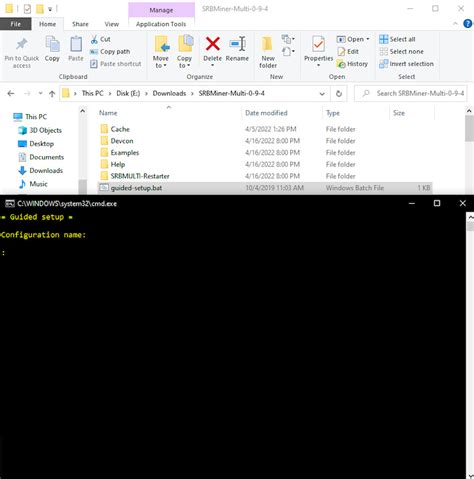Click the file list vertical scrollbar
This screenshot has height=479, width=474.
click(469, 128)
